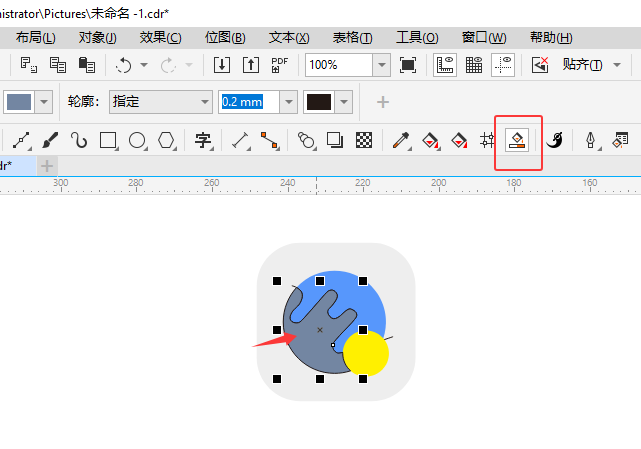641x449 pixels.
Task: Select the Smart Fill tool
Action: point(517,140)
